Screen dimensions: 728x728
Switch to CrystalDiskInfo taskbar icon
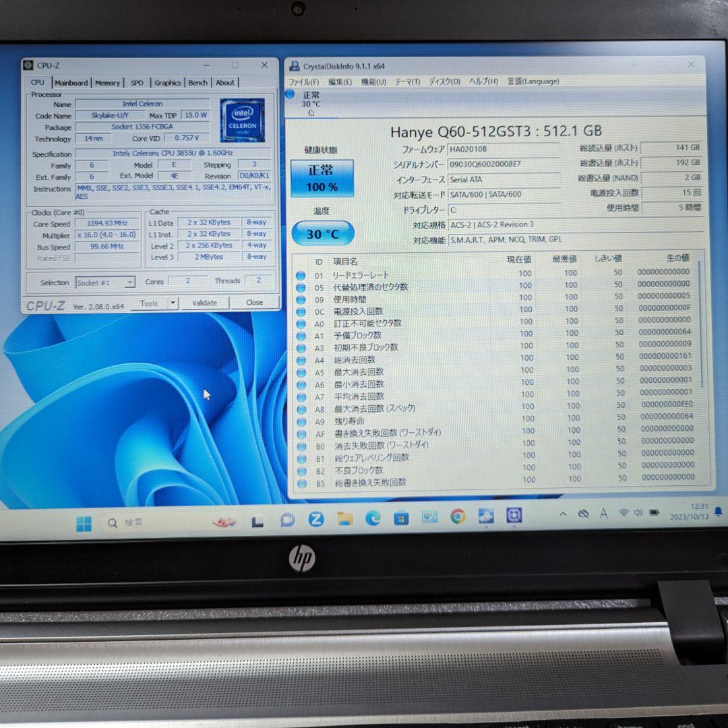pyautogui.click(x=486, y=516)
